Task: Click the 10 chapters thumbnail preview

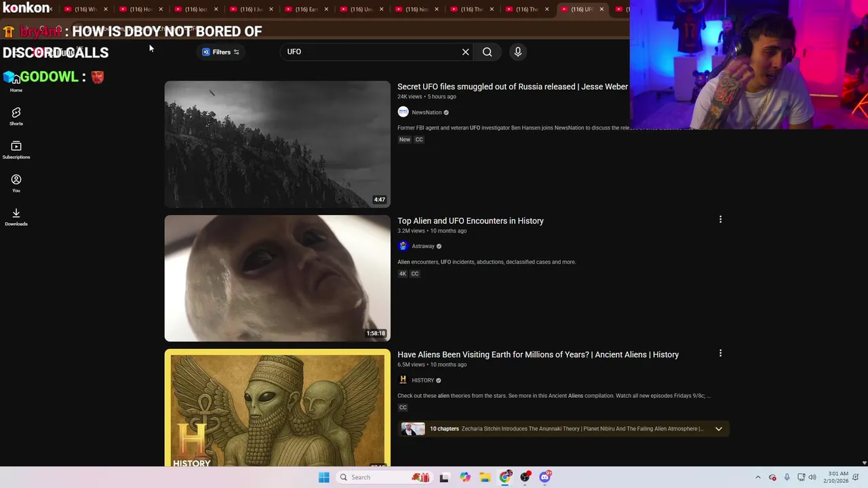Action: (x=413, y=429)
